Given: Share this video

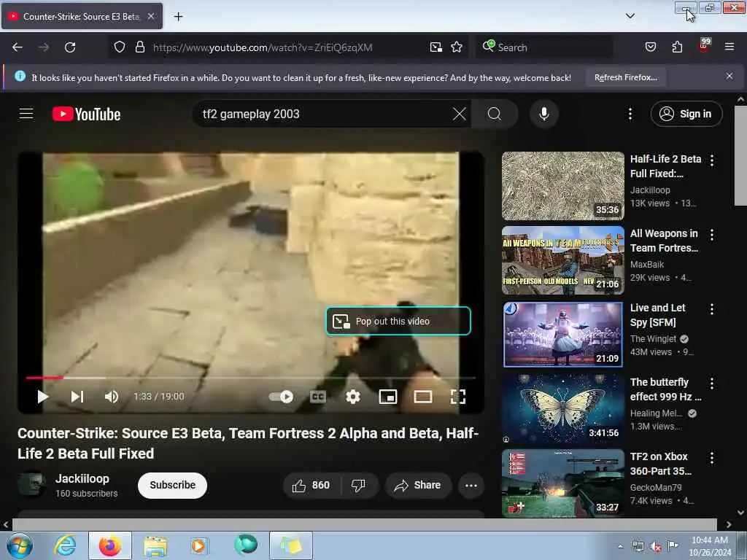Looking at the screenshot, I should tap(418, 485).
